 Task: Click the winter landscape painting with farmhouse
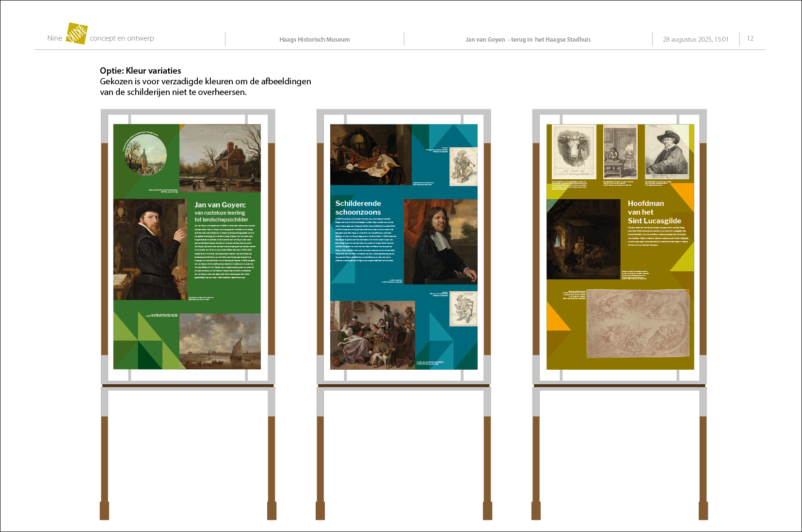[220, 158]
